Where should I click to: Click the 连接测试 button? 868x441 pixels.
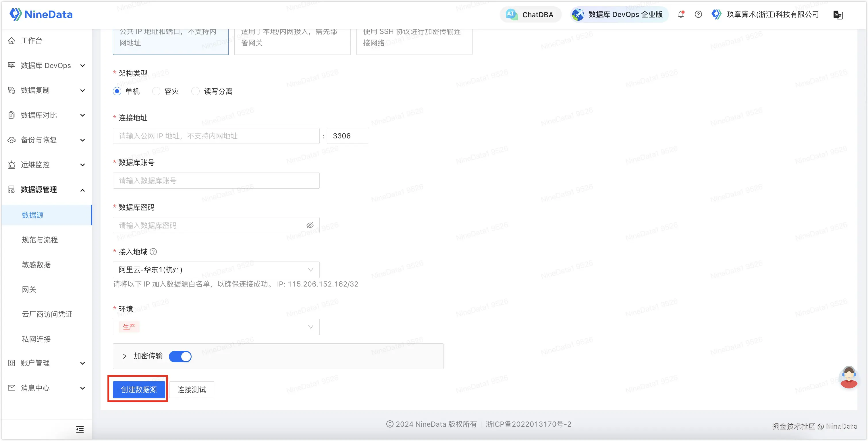coord(191,389)
